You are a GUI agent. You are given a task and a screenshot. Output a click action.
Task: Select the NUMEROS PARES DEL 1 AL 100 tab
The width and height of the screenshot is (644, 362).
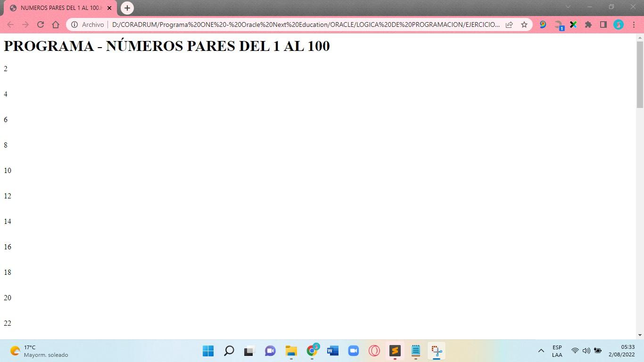57,8
